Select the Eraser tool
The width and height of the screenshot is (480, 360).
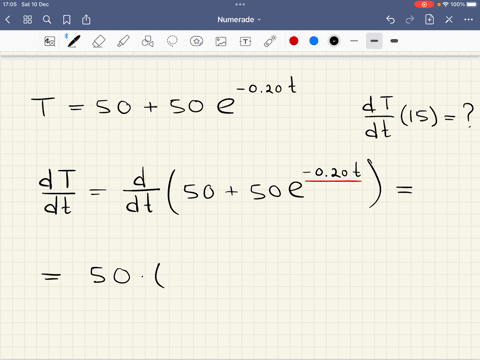(x=98, y=41)
